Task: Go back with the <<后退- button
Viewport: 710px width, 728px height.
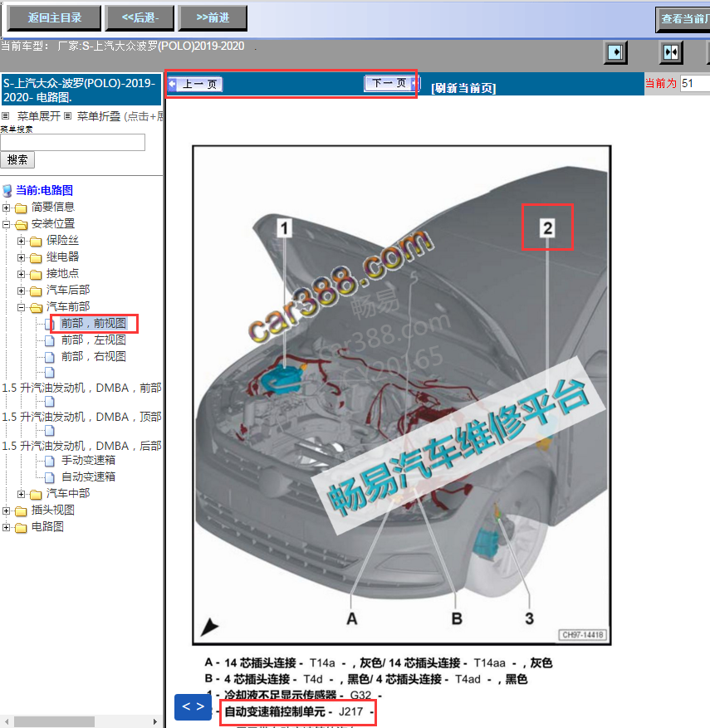Action: coord(140,18)
